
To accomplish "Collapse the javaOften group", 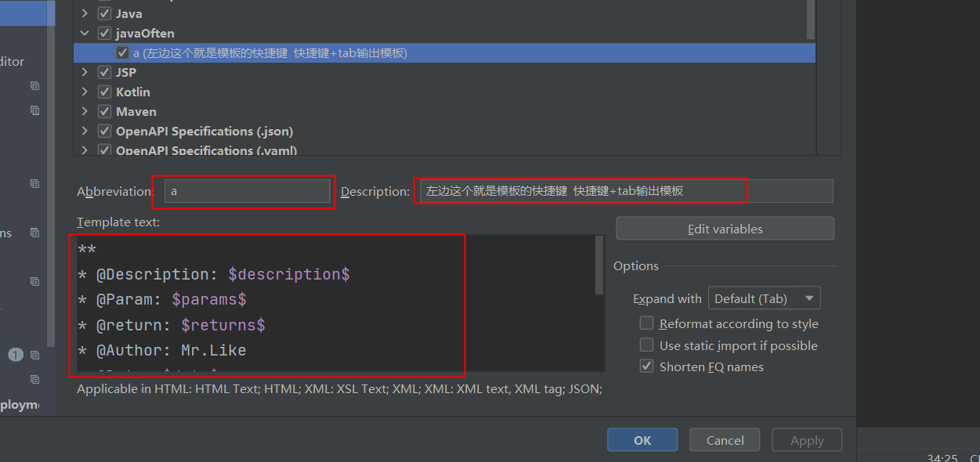I will [85, 32].
